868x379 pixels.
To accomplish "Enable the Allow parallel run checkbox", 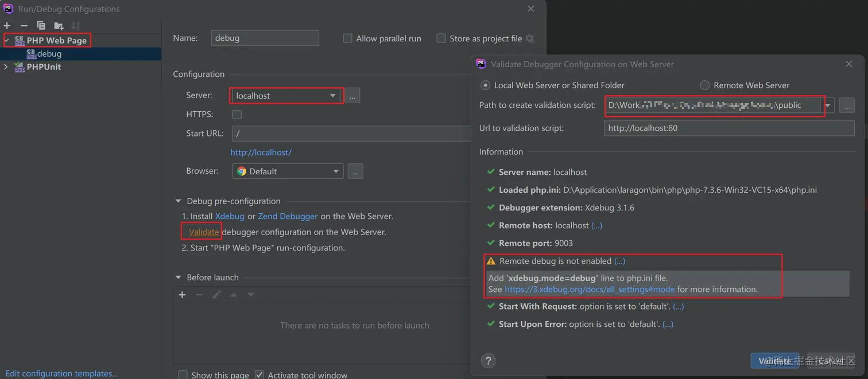I will point(347,38).
